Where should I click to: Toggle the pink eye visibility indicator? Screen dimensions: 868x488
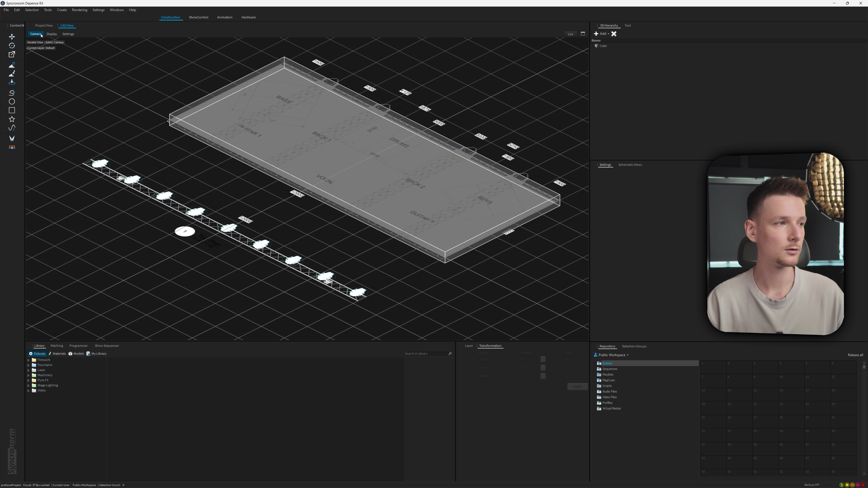(x=858, y=485)
